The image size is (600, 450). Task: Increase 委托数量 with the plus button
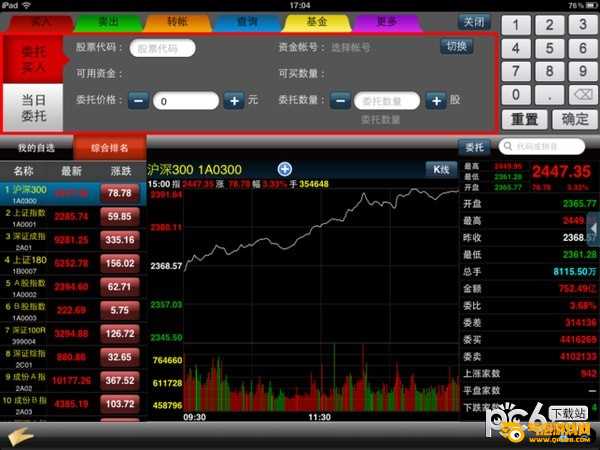pyautogui.click(x=435, y=101)
